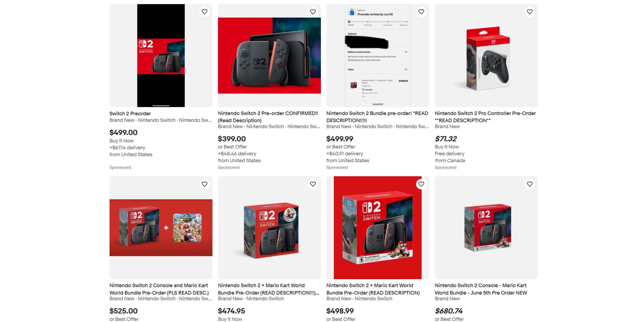View the black-bordered Switch 2 Preorder image
The height and width of the screenshot is (322, 644).
click(x=161, y=55)
